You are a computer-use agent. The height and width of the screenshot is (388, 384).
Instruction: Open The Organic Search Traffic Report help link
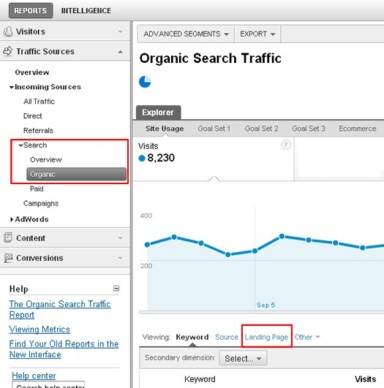pyautogui.click(x=60, y=309)
